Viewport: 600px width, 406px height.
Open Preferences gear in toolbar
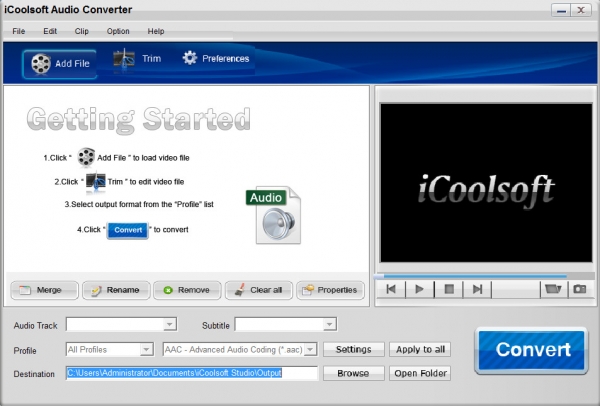[x=216, y=59]
